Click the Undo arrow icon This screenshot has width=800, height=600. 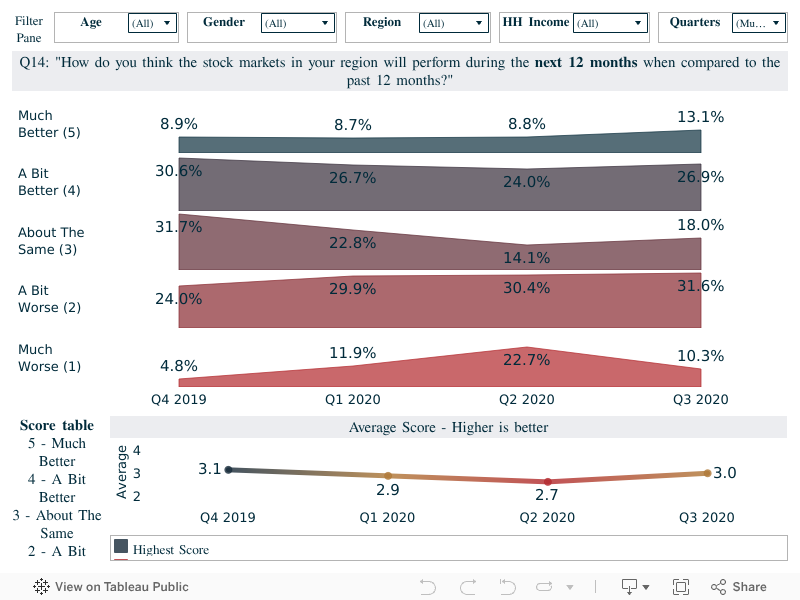pos(428,587)
